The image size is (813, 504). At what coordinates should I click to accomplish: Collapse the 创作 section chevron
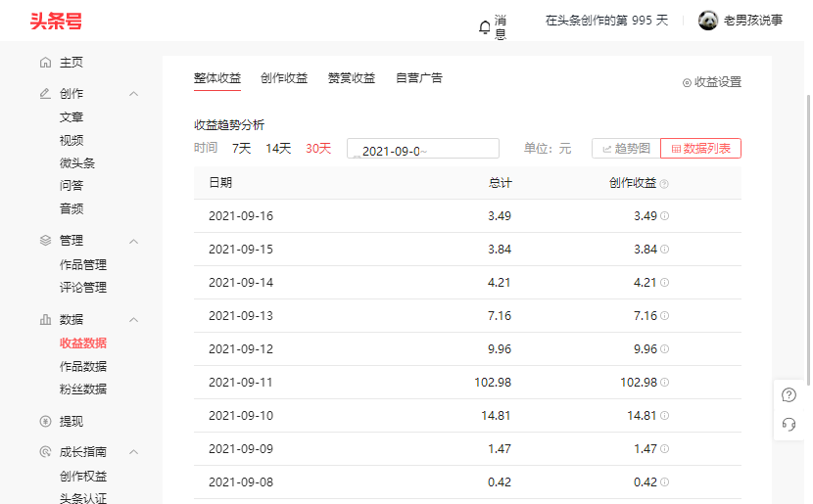coord(134,94)
